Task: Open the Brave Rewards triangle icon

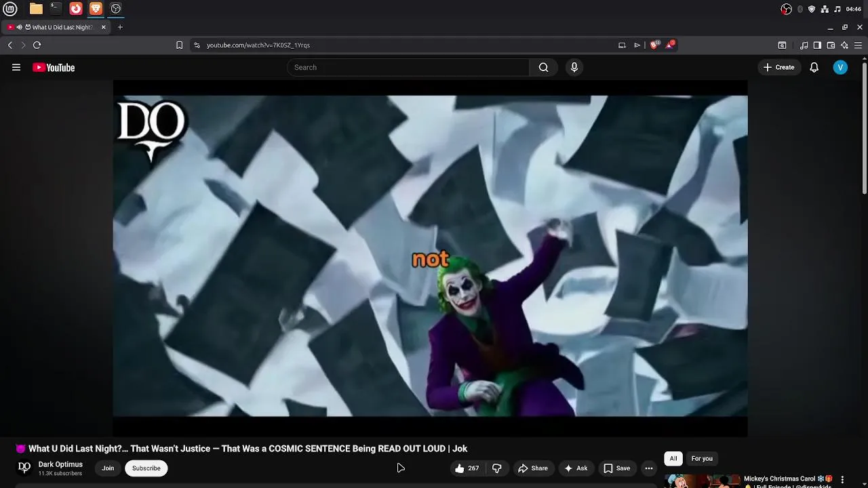Action: coord(670,45)
